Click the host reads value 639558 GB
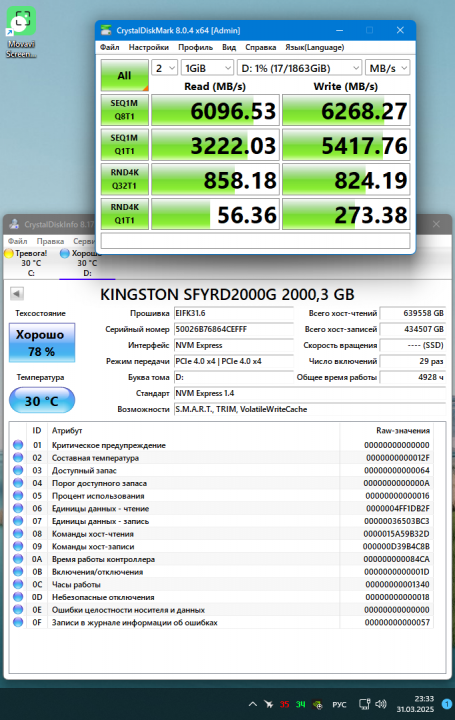The image size is (455, 720). coord(412,313)
